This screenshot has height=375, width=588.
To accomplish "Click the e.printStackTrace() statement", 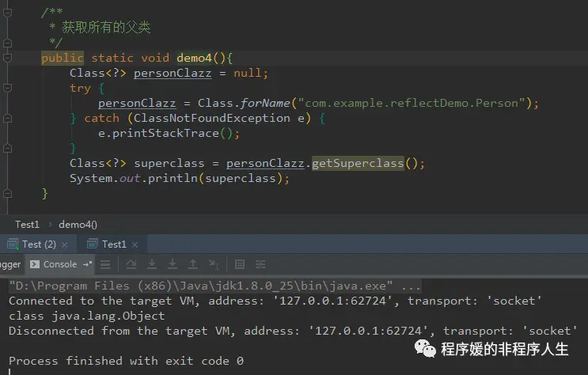I will point(169,133).
